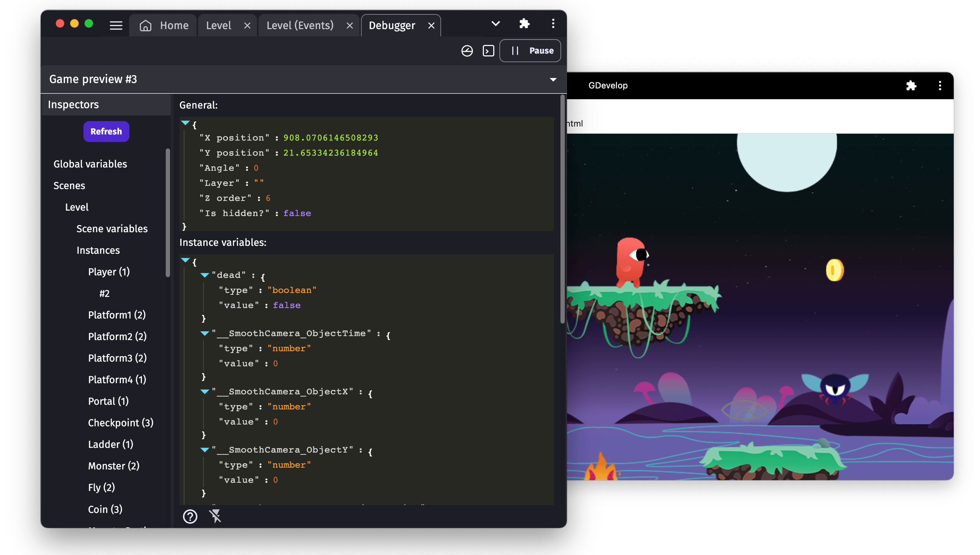Open the debugger console icon
980x555 pixels.
click(488, 51)
